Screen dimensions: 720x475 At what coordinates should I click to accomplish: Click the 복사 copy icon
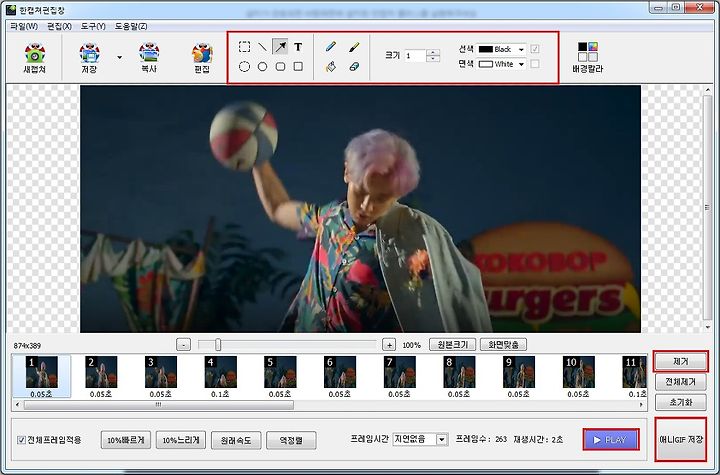pyautogui.click(x=149, y=58)
